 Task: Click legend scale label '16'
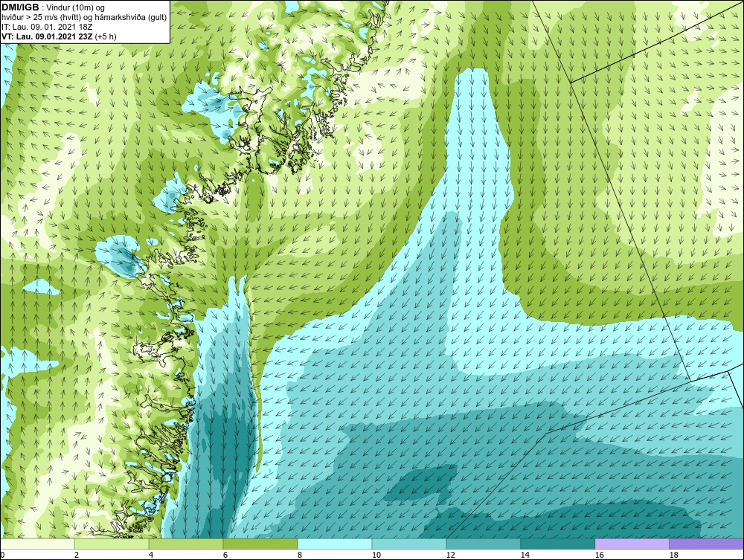(x=599, y=555)
